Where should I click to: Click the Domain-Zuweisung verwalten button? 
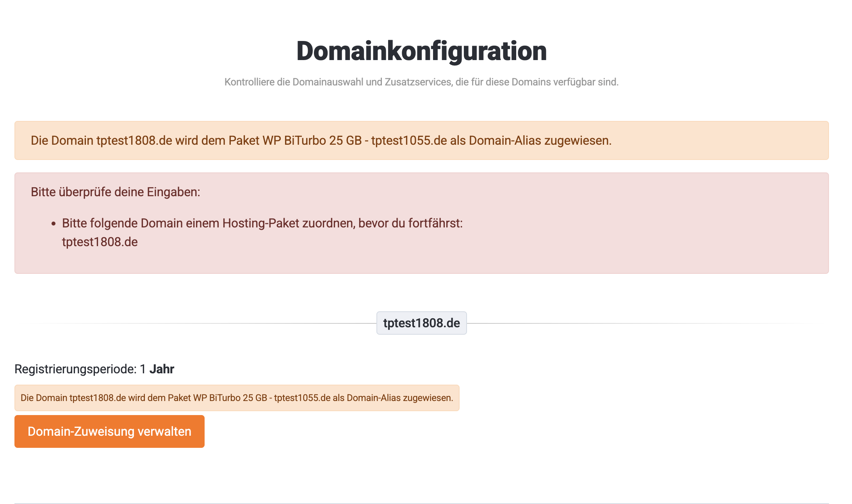109,431
